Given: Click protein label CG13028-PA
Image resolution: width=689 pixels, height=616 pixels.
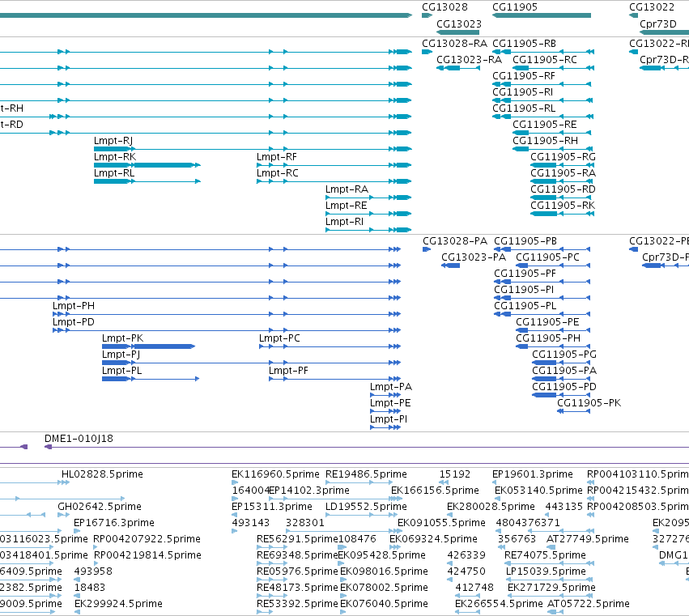Looking at the screenshot, I should click(x=455, y=241).
